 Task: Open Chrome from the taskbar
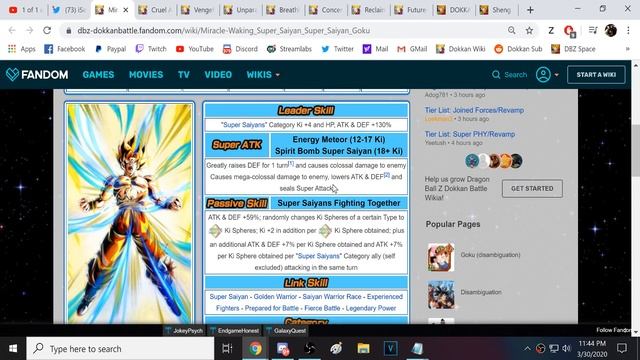(x=256, y=349)
